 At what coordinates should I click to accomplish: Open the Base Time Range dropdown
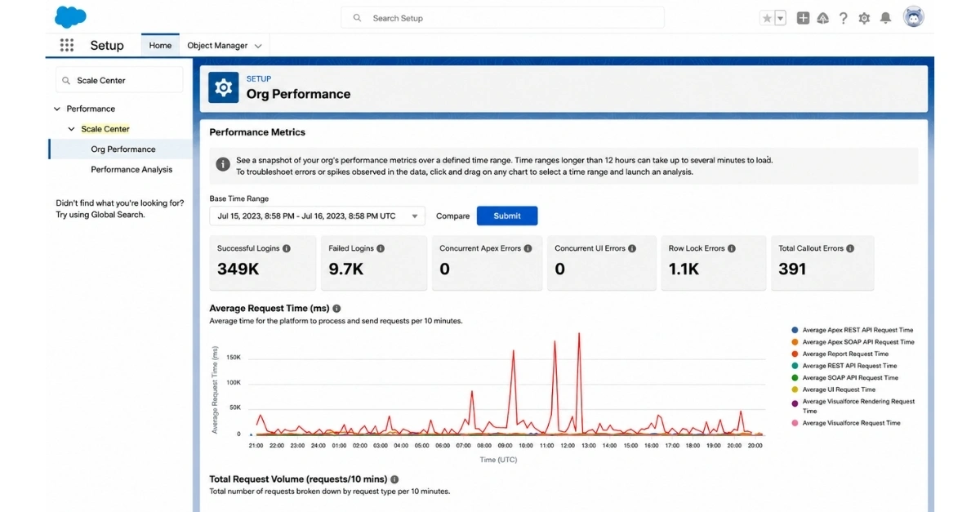coord(318,216)
